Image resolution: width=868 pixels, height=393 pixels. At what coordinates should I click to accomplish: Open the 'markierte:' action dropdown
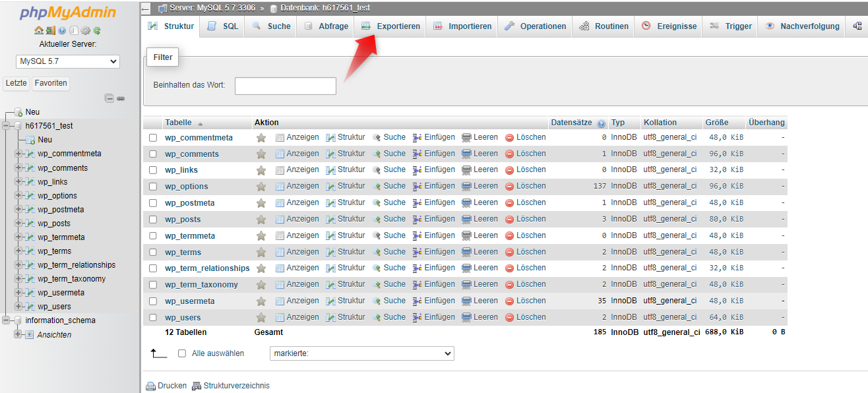coord(361,353)
